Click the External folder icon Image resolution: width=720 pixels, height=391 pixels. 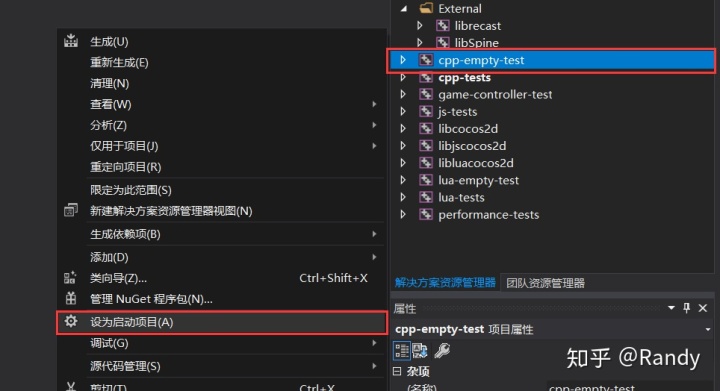tap(426, 8)
